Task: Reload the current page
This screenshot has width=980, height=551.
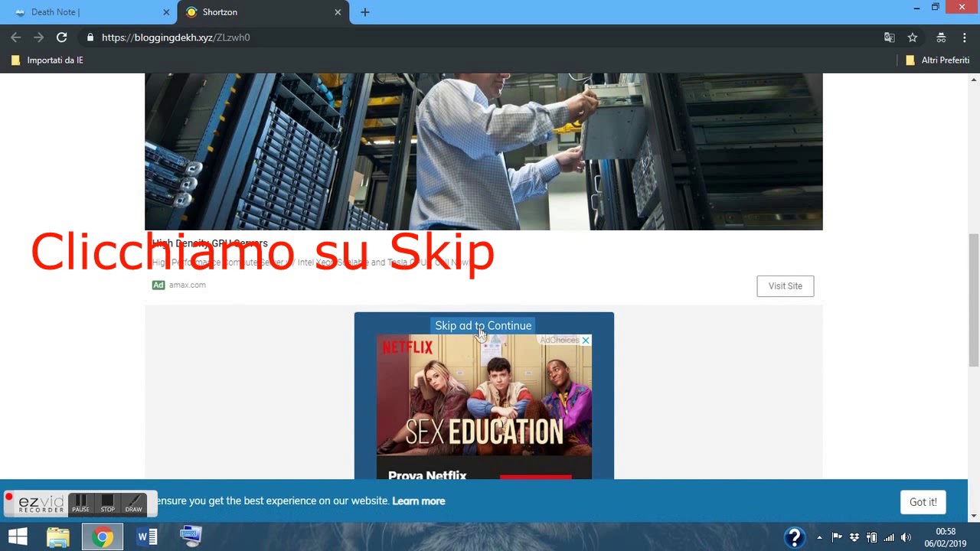Action: pyautogui.click(x=62, y=37)
